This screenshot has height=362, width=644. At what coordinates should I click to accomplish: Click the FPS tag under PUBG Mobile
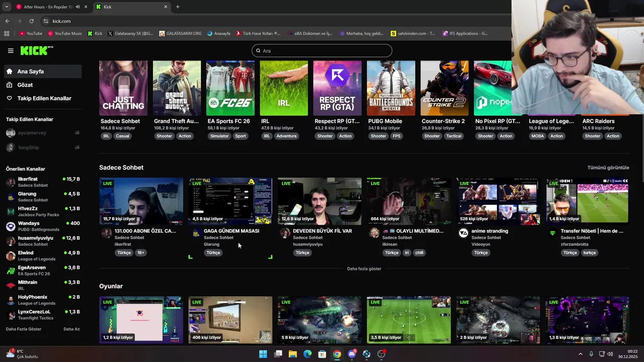(x=396, y=136)
